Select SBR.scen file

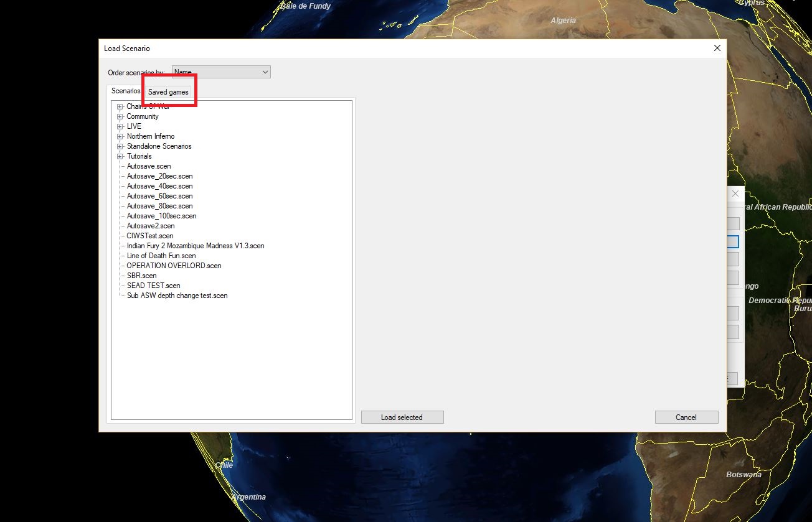click(x=142, y=276)
